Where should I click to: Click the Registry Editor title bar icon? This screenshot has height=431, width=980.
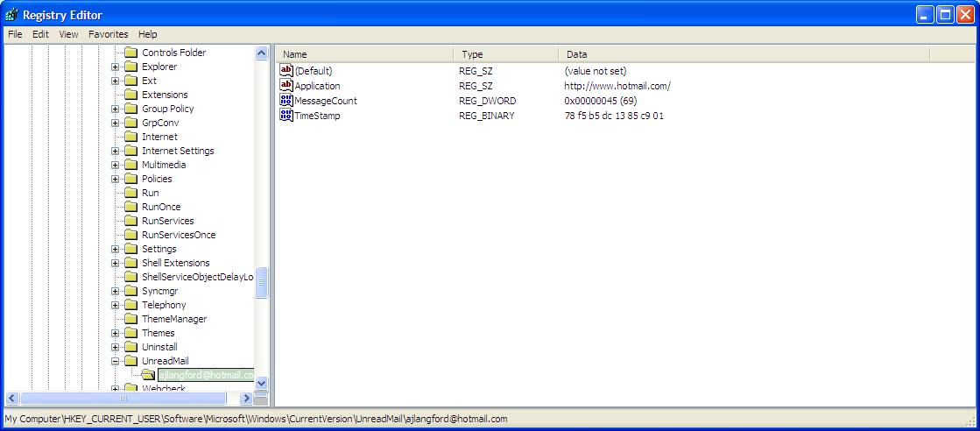11,15
